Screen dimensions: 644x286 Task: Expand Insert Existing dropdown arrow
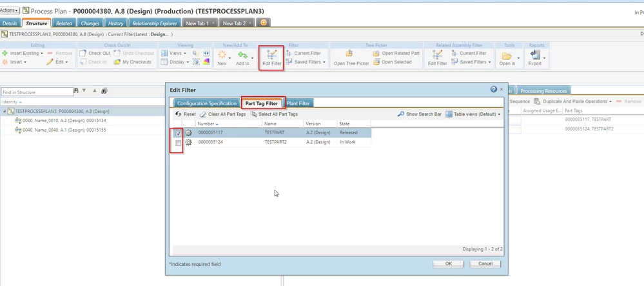tap(42, 54)
